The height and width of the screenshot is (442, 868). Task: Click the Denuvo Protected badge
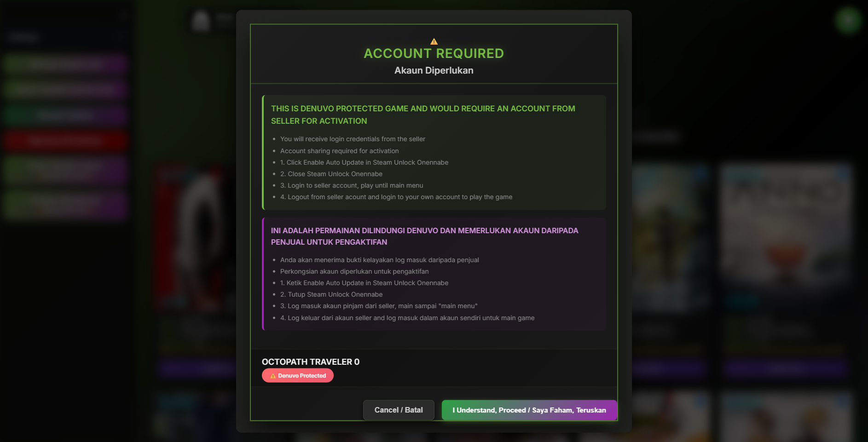coord(298,376)
